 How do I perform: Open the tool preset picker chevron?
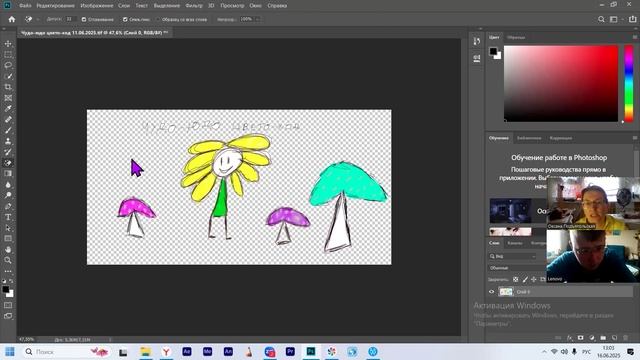37,19
